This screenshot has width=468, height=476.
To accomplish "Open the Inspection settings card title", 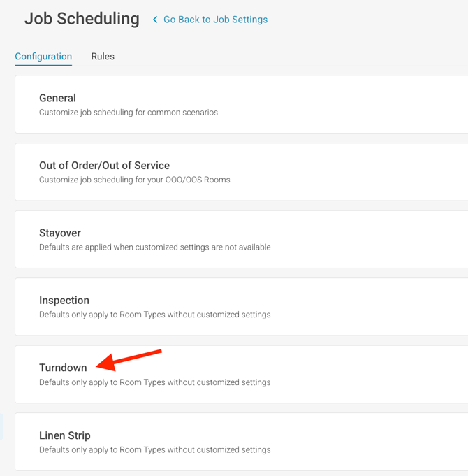I will 64,301.
